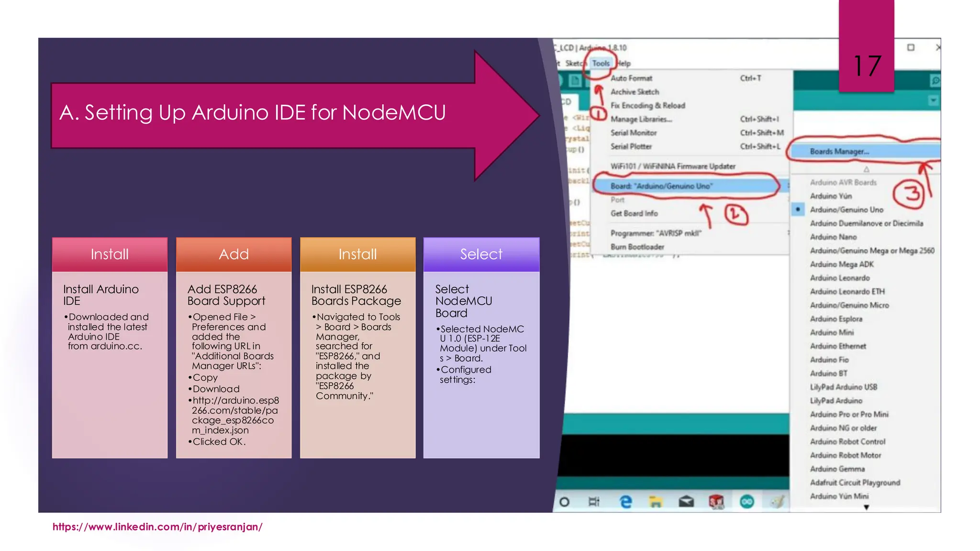Open File Explorer from the taskbar
Image resolution: width=980 pixels, height=551 pixels.
656,501
